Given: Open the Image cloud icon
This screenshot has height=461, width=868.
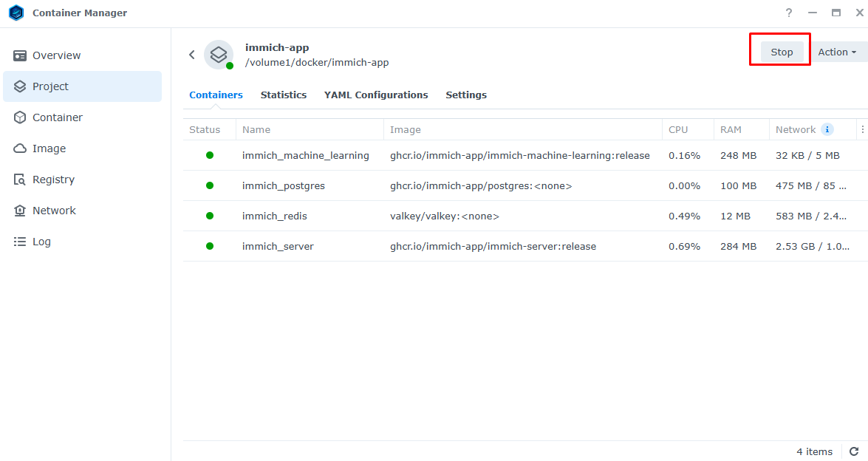Looking at the screenshot, I should coord(20,148).
